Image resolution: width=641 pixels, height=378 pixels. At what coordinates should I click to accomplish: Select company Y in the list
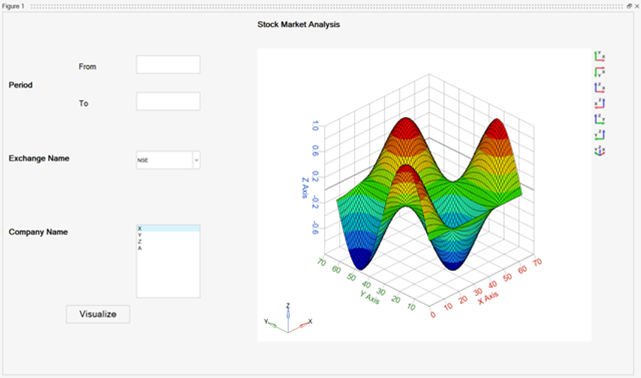tap(168, 235)
